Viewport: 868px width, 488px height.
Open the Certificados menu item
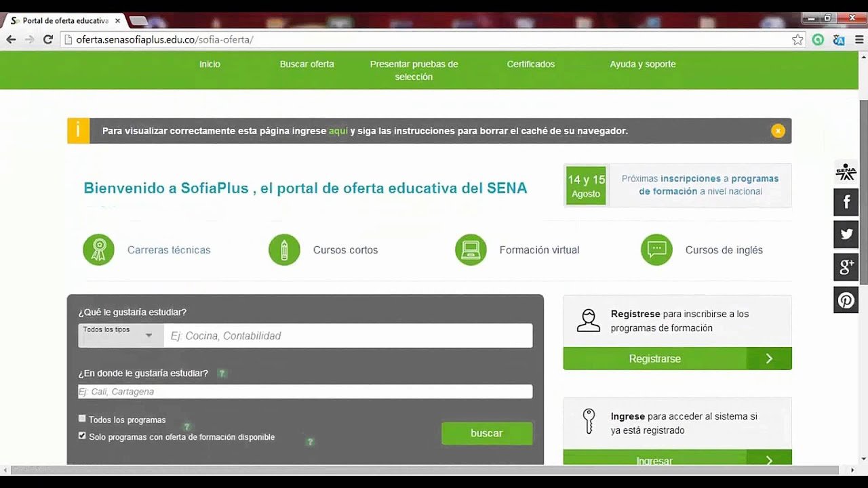(531, 64)
